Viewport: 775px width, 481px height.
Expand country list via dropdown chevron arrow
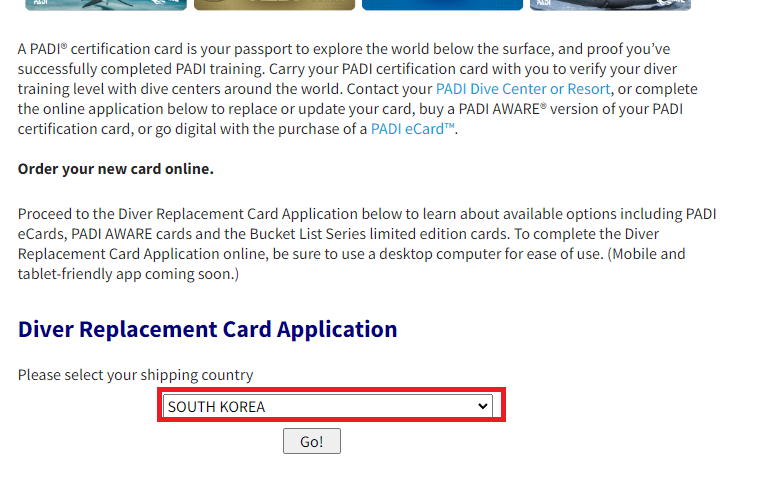tap(483, 406)
